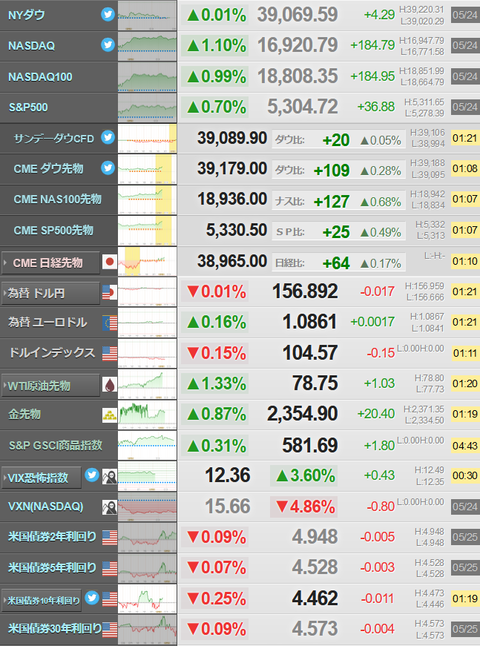Screen dimensions: 480x646
Task: Click the grim reaper icon next to VIX恐怖指数
Action: point(110,477)
